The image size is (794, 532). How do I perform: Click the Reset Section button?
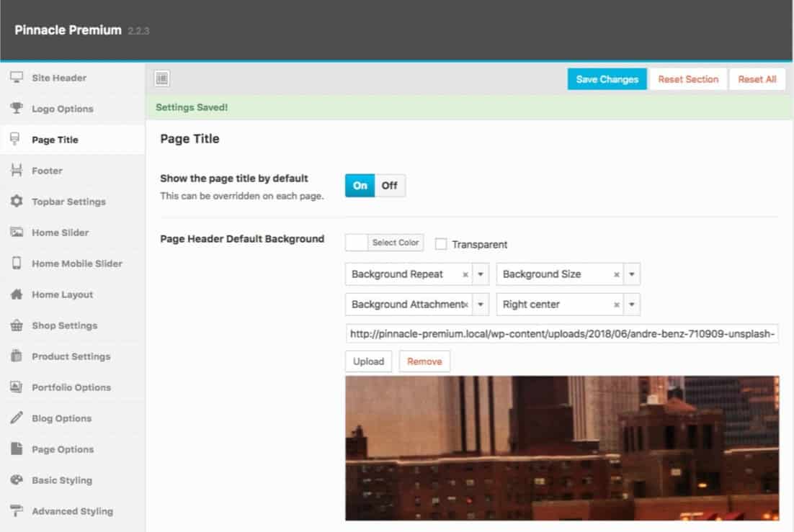coord(688,79)
